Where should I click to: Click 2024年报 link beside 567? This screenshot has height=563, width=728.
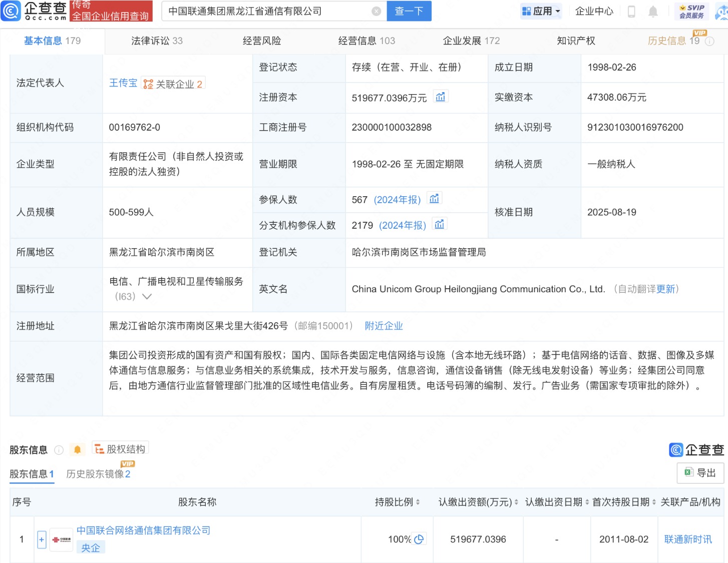tap(398, 200)
